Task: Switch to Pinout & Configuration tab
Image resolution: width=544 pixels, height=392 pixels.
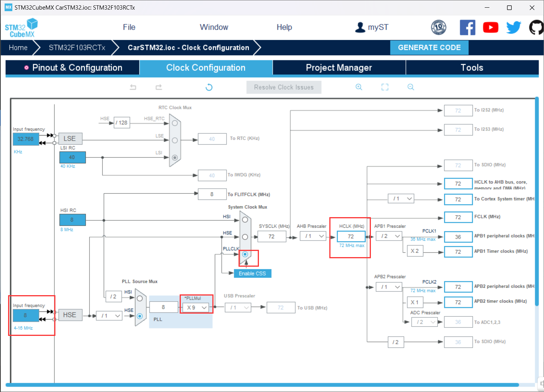Action: click(72, 68)
